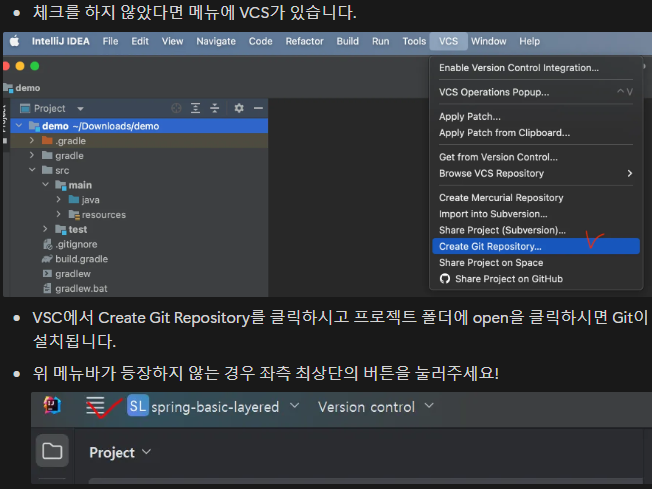The image size is (652, 489).
Task: Collapse the demo root folder
Action: click(19, 125)
